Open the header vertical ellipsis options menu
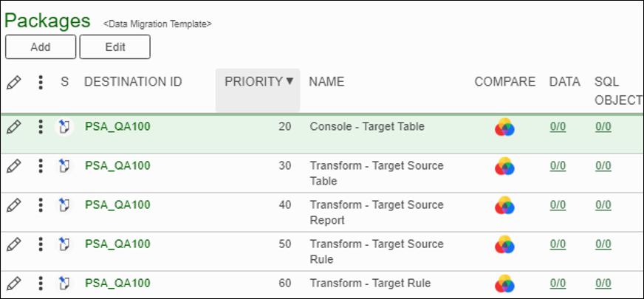 [x=40, y=82]
